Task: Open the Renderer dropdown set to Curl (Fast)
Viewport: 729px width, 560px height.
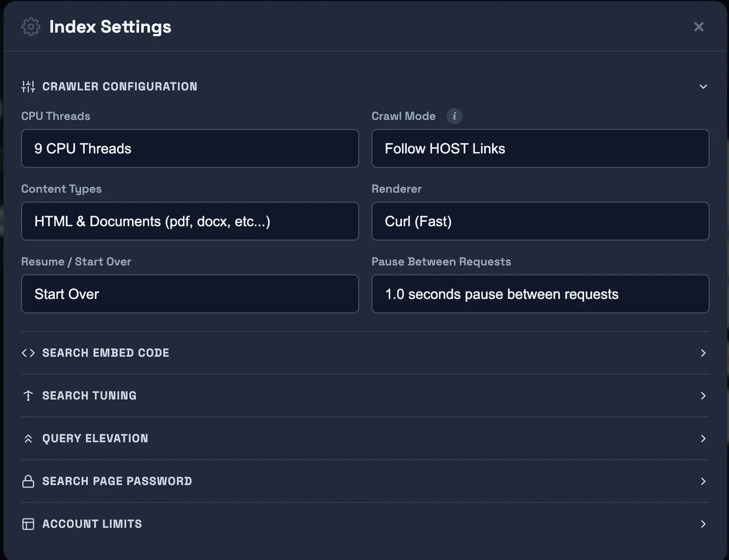Action: (541, 221)
